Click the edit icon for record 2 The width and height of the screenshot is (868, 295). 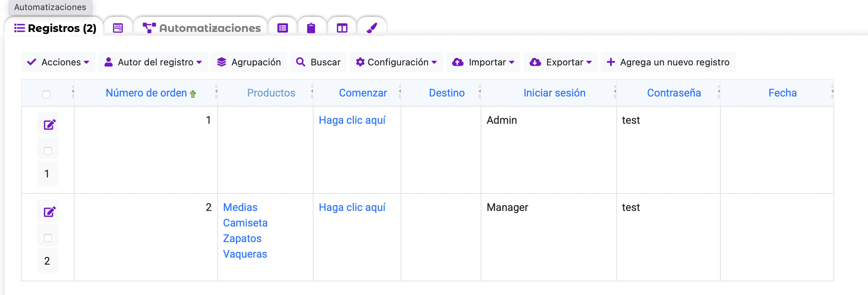(49, 212)
